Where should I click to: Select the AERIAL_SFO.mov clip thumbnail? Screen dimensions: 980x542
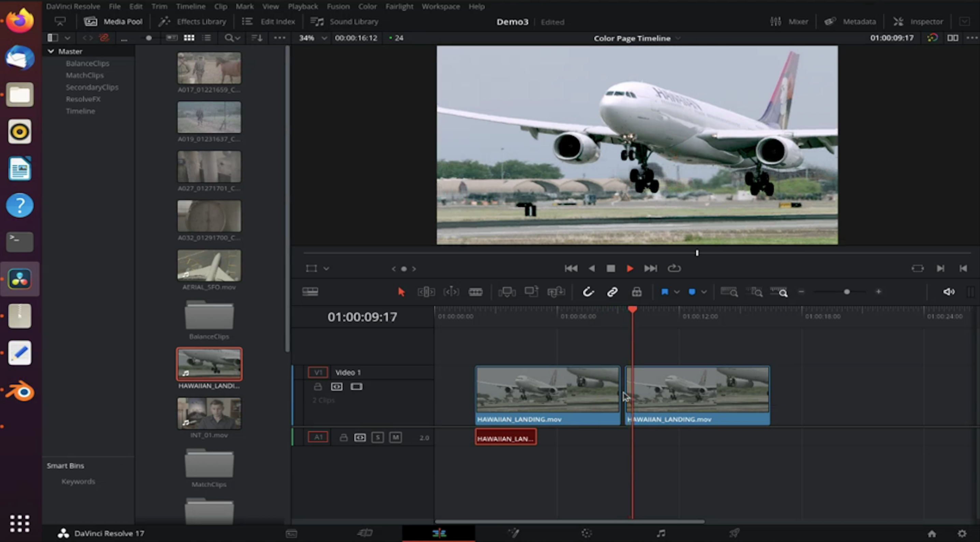pos(209,265)
